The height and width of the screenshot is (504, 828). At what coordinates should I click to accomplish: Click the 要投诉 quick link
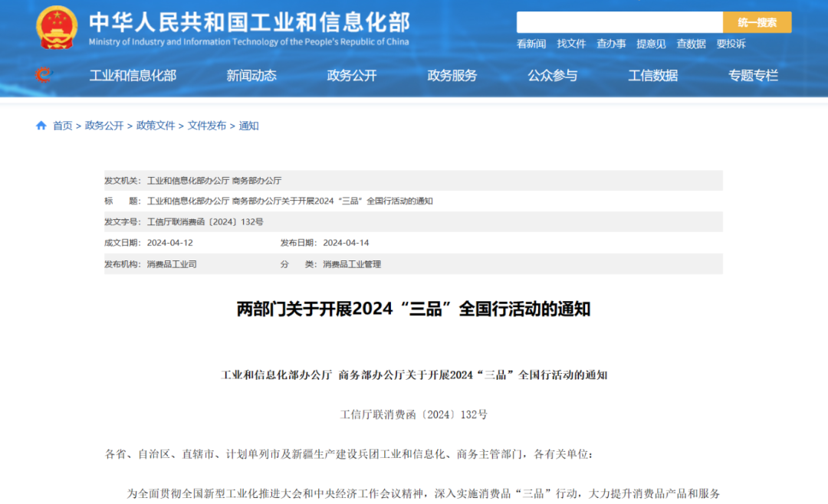coord(731,44)
